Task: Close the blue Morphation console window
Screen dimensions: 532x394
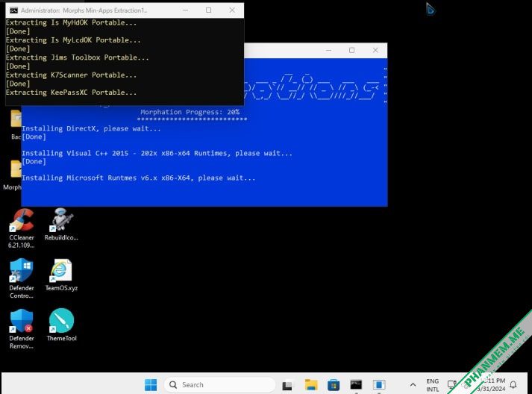Action: click(x=375, y=50)
